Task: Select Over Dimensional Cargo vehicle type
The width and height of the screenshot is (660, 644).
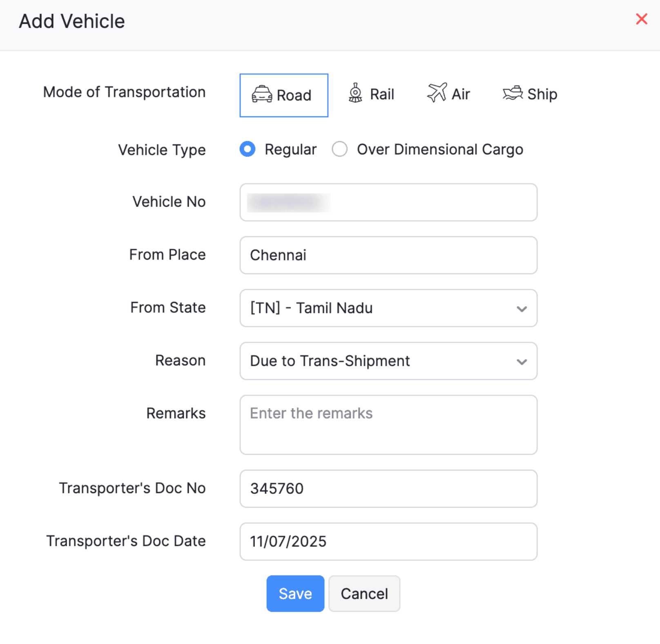Action: pyautogui.click(x=339, y=149)
